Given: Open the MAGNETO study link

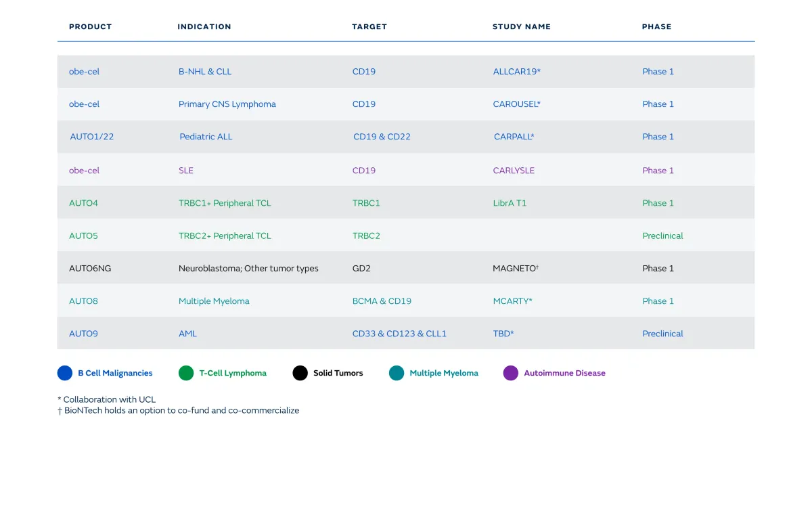Looking at the screenshot, I should [515, 269].
